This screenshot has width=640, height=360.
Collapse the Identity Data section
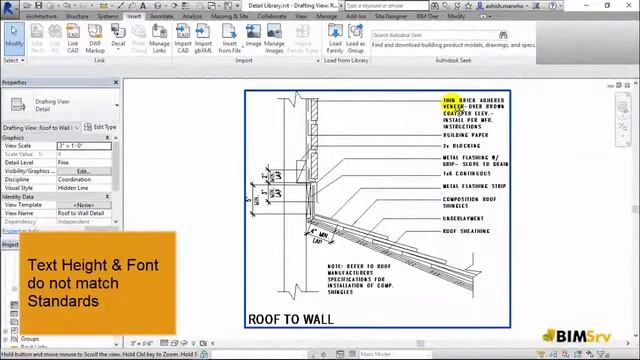(x=107, y=196)
